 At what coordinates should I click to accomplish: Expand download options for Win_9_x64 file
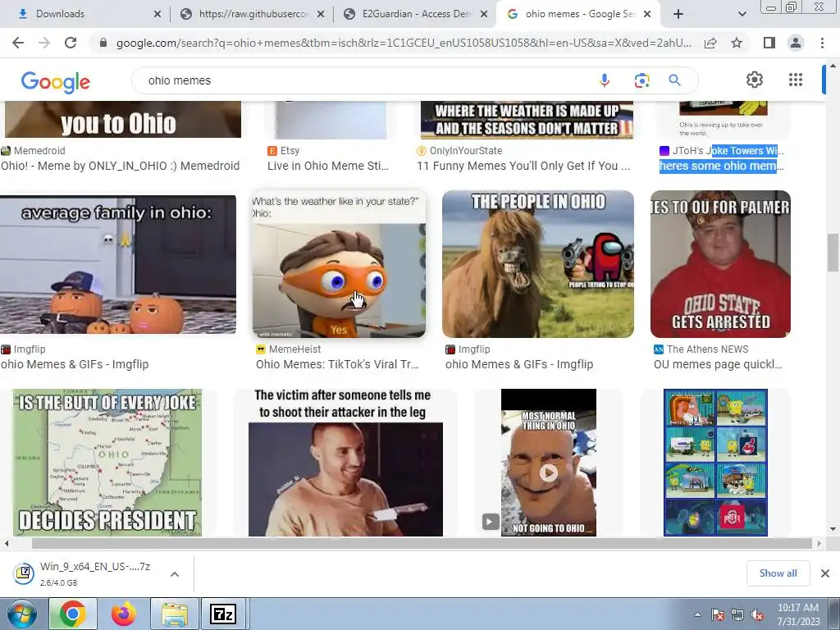(175, 574)
